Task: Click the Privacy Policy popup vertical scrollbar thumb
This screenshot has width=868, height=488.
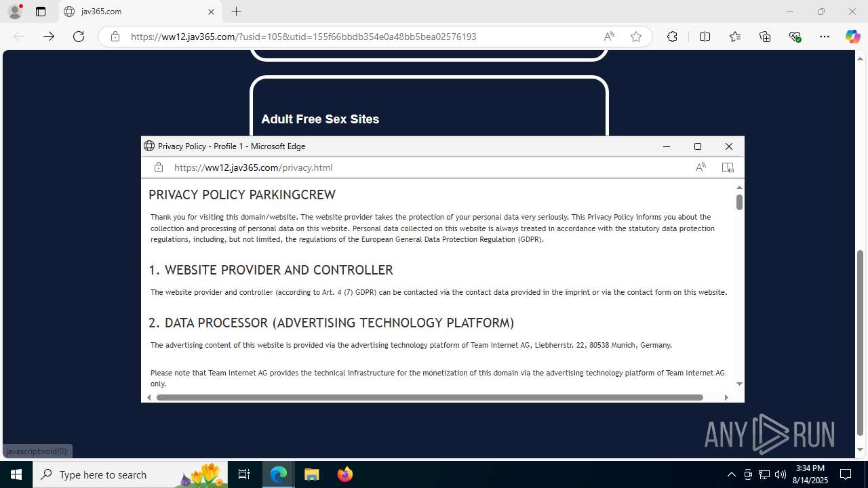Action: click(x=739, y=202)
